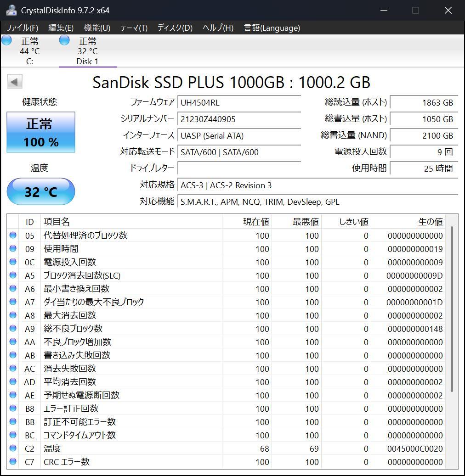The image size is (465, 476).
Task: Click the blue status circle for C:
Action: [7, 40]
